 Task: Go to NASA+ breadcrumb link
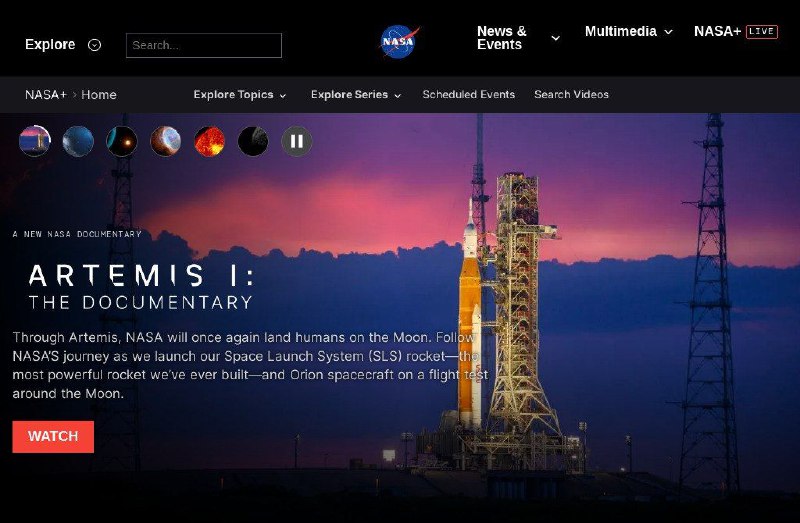coord(46,95)
